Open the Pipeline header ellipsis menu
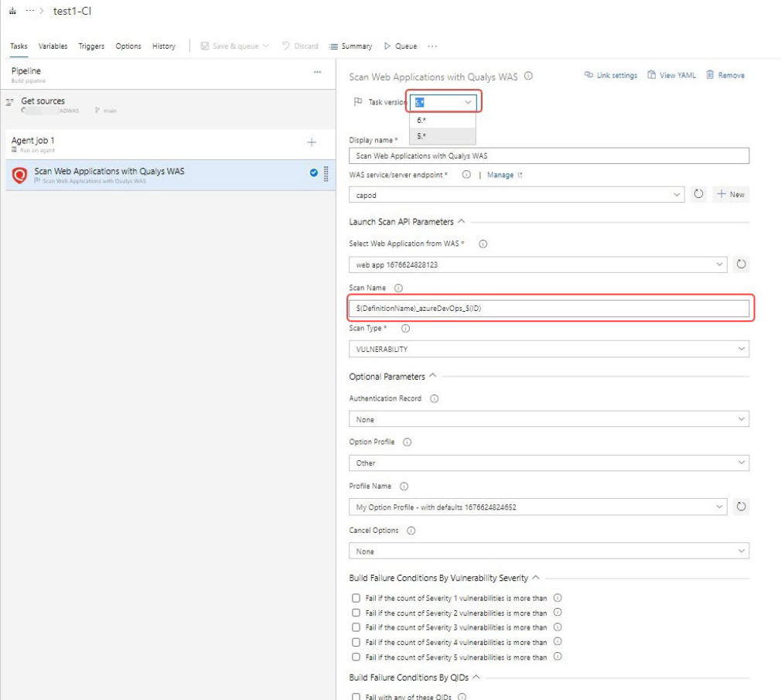 pos(317,72)
